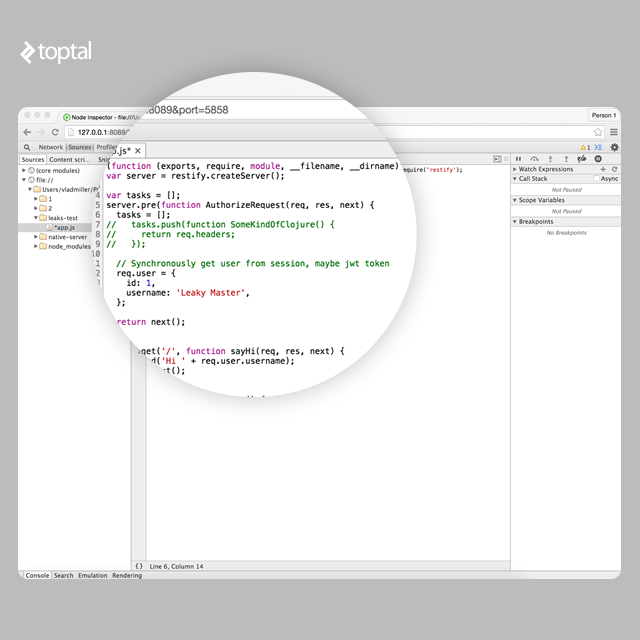The image size is (640, 640).
Task: Expand the (core modules) tree node
Action: [x=24, y=171]
